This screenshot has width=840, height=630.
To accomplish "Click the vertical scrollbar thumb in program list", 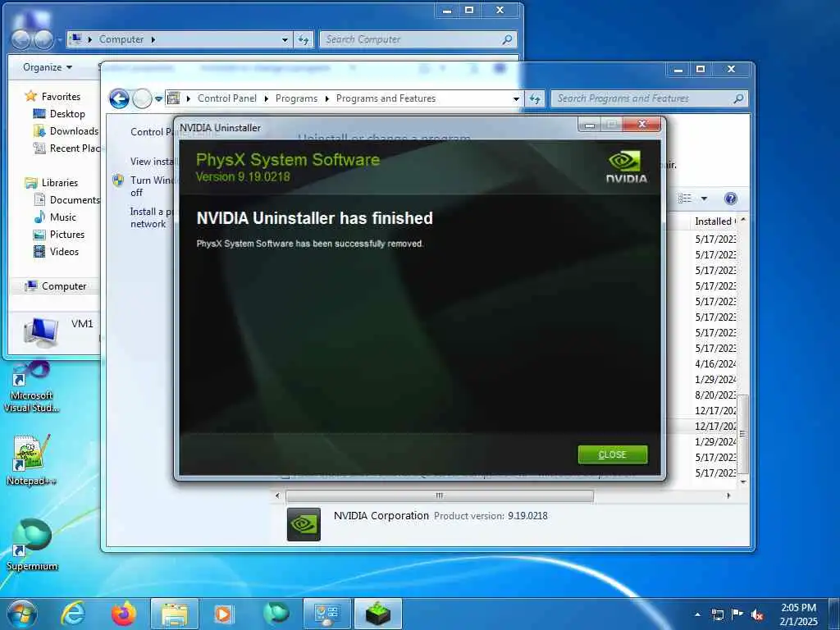I will [x=743, y=432].
